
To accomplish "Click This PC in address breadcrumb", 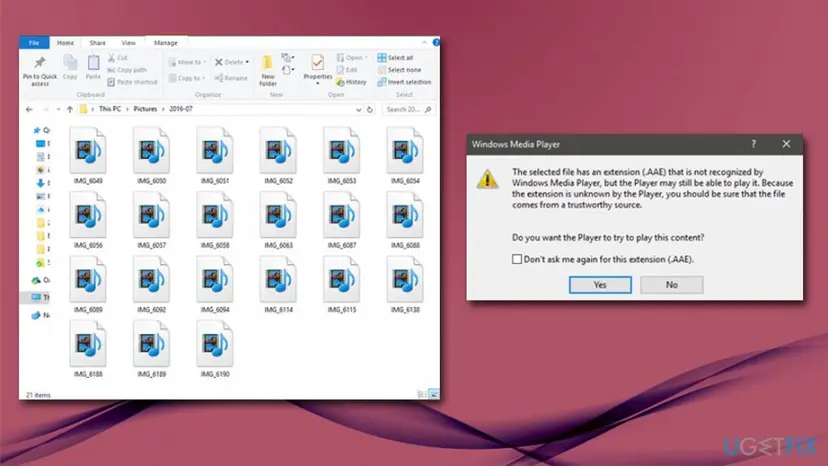I will (110, 109).
